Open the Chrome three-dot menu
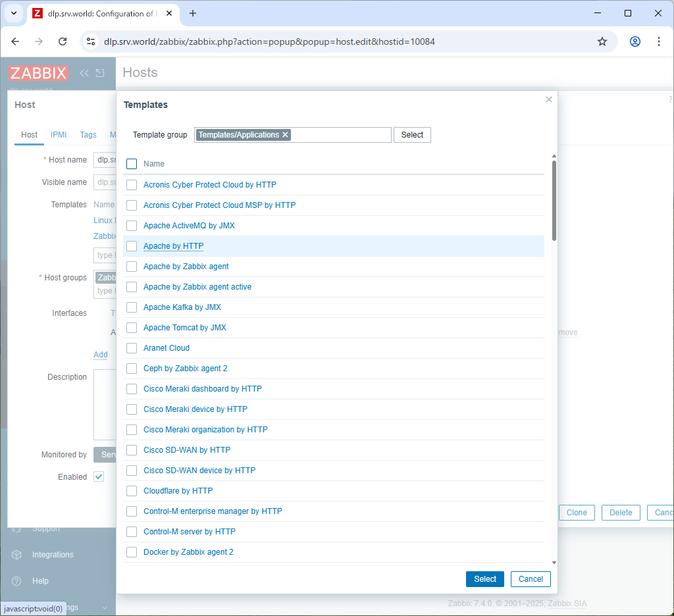 pos(658,41)
